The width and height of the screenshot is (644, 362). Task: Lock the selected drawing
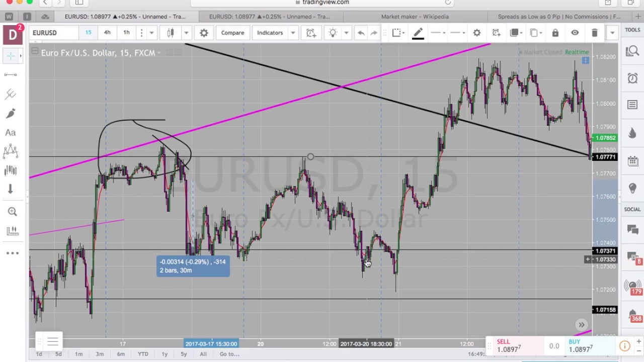pos(555,33)
